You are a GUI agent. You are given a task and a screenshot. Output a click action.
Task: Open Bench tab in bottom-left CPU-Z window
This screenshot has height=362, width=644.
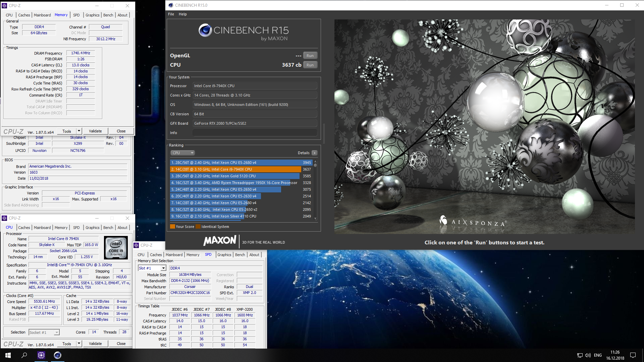click(108, 228)
